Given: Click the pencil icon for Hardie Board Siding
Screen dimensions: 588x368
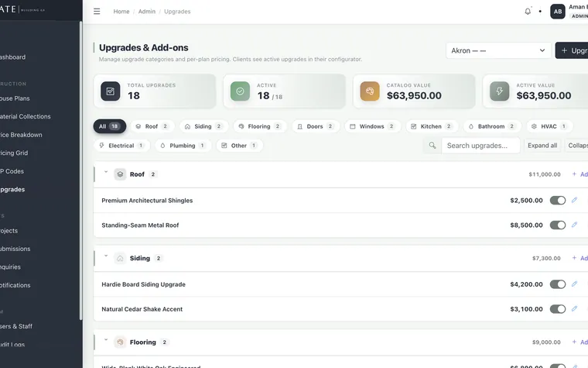Looking at the screenshot, I should 574,284.
